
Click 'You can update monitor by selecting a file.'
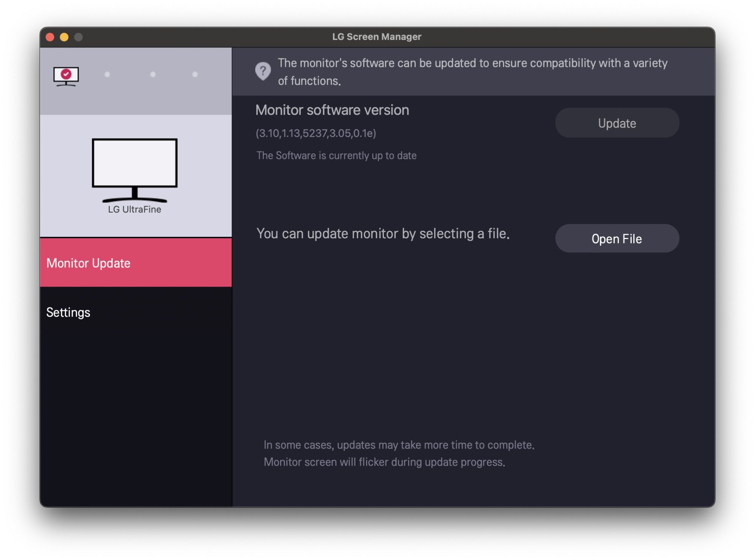383,234
